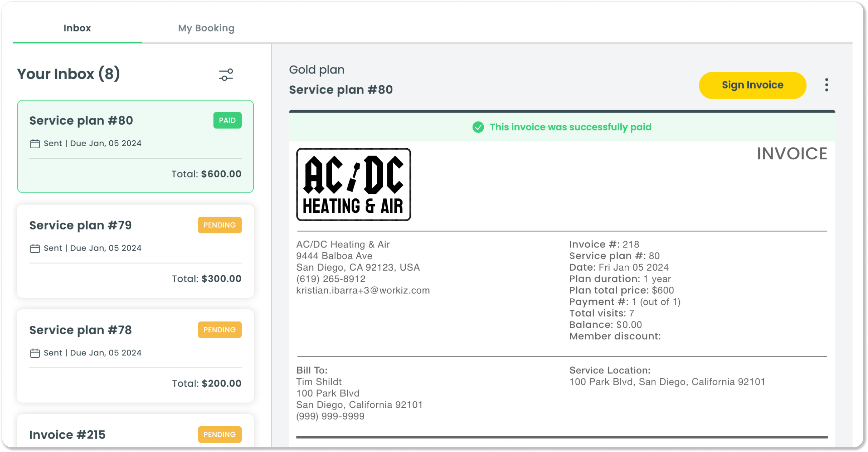Click the calendar icon on Service plan #78
Image resolution: width=868 pixels, height=452 pixels.
coord(35,353)
